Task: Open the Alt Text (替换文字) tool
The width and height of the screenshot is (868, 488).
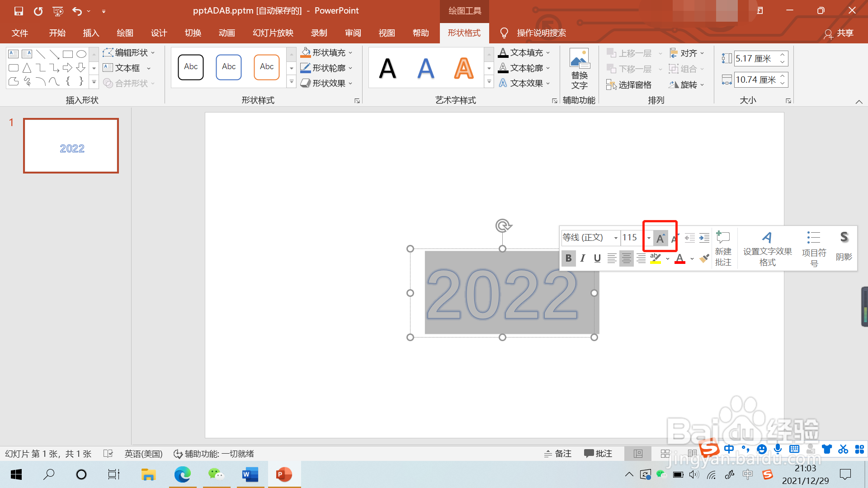Action: 579,69
